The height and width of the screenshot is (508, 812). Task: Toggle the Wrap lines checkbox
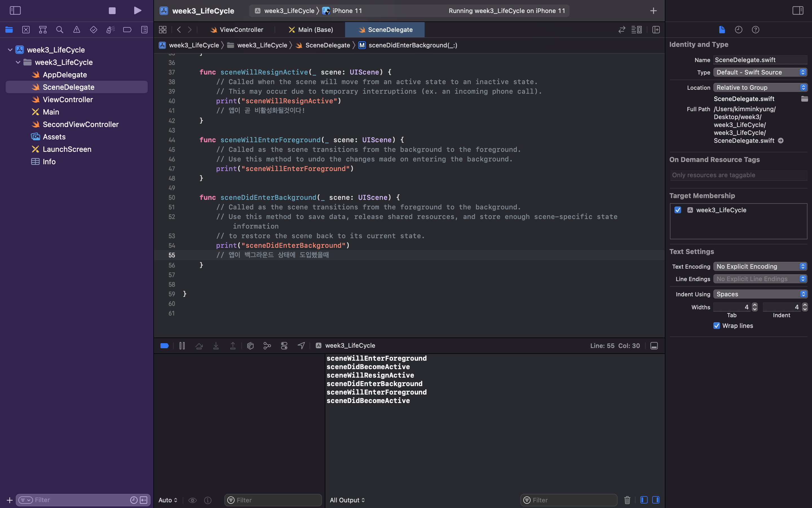(717, 326)
